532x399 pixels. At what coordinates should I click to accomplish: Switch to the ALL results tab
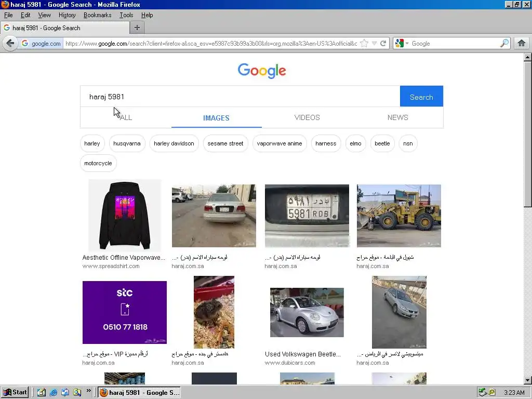tap(126, 117)
